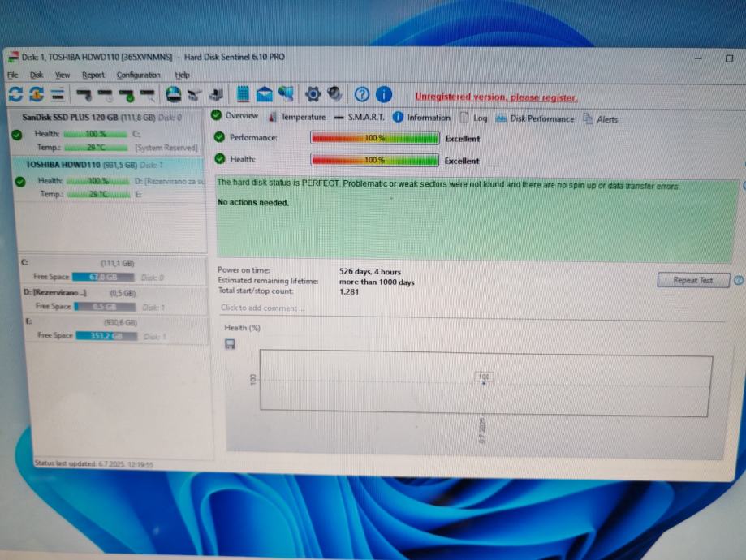Click the C: free space 67,8 GB bar
The width and height of the screenshot is (746, 560).
coord(103,277)
